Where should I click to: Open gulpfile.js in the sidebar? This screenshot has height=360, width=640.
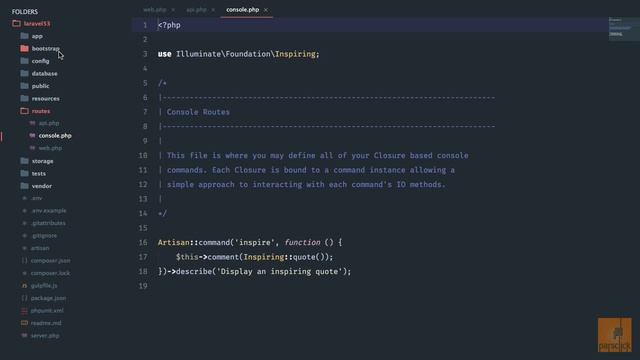click(x=44, y=286)
